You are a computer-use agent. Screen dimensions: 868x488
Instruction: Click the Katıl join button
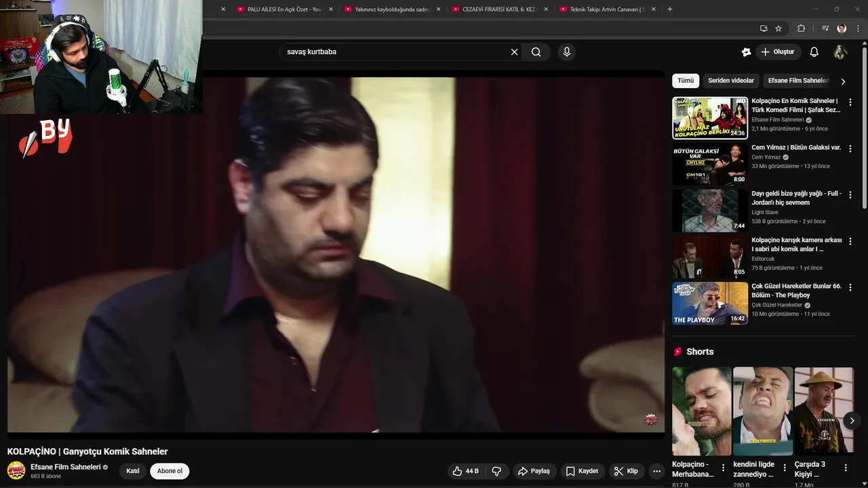(133, 471)
